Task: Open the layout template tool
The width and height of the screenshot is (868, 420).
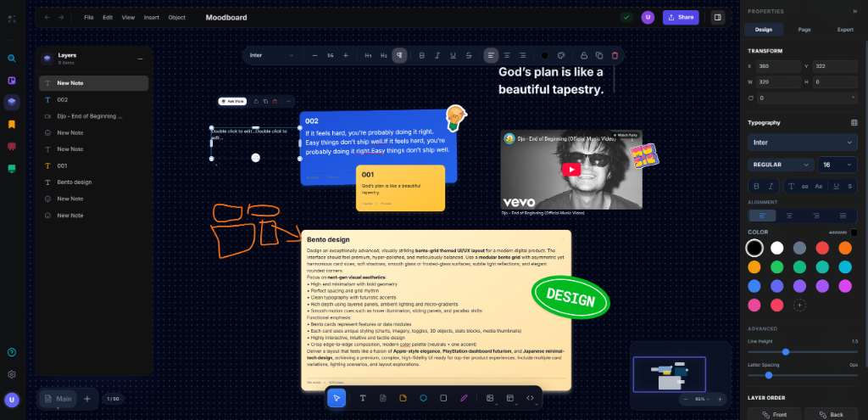Action: (510, 398)
